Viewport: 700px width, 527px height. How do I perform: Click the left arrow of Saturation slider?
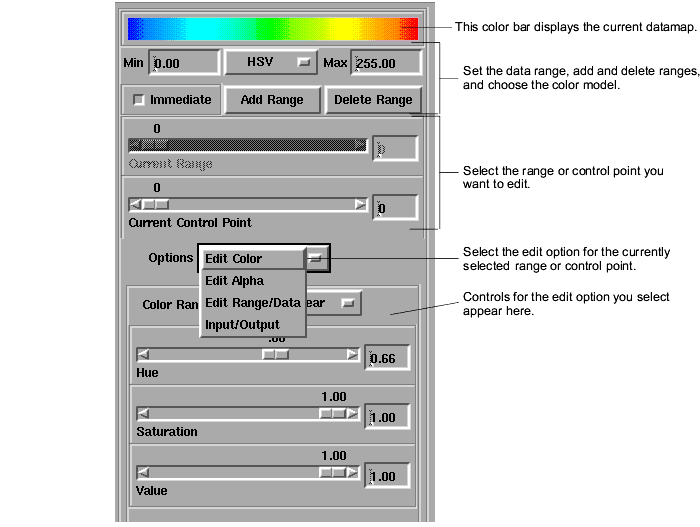coord(143,413)
